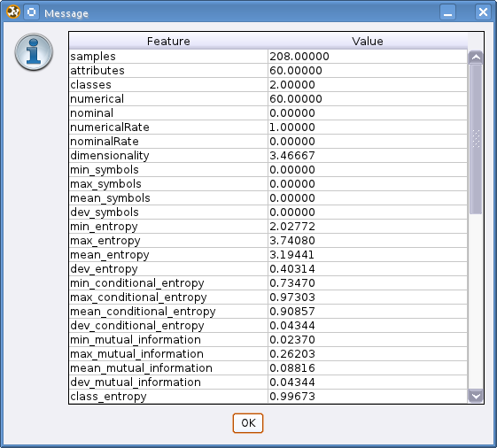Select the samples row
Screen dimensions: 497x448
268,57
